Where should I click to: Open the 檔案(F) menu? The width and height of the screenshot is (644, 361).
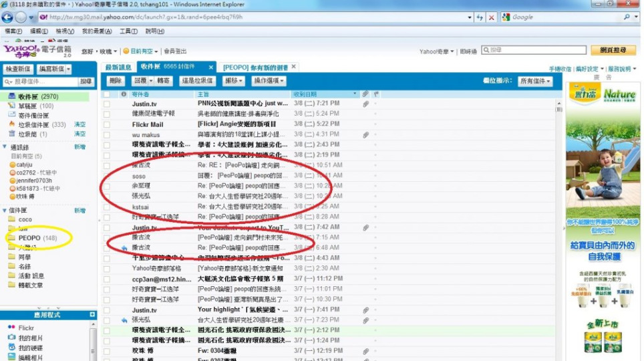13,31
